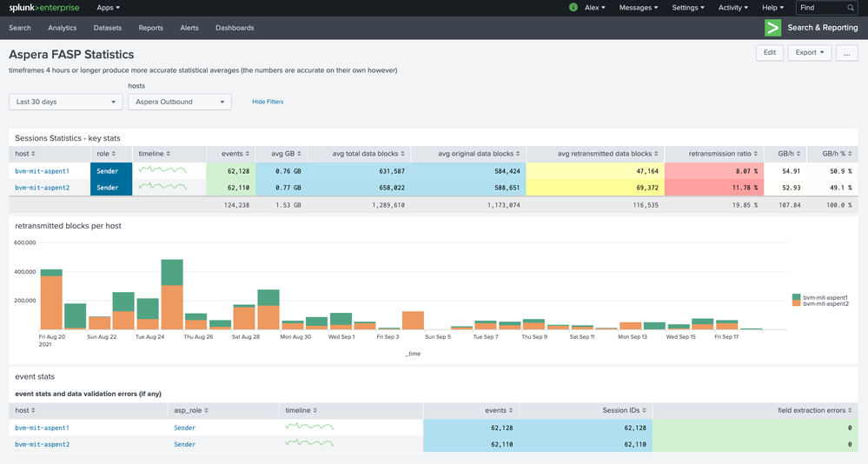This screenshot has width=868, height=464.
Task: Sort key stats table by host
Action: 25,154
